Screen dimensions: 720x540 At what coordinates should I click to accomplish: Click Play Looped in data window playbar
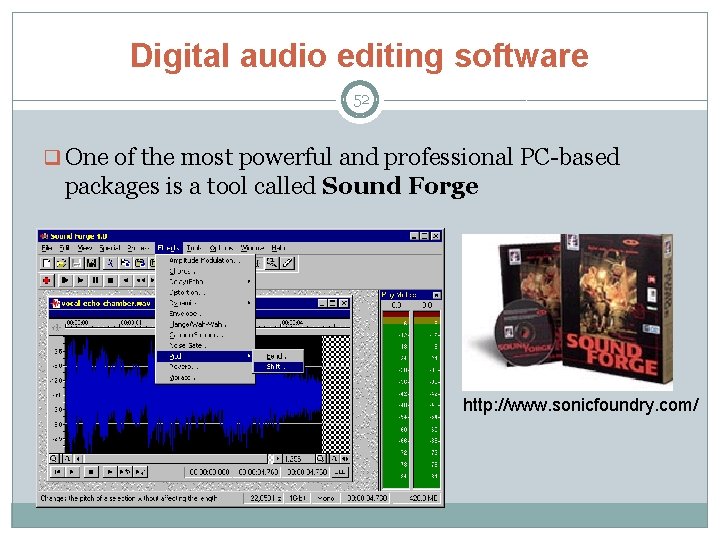(x=125, y=472)
